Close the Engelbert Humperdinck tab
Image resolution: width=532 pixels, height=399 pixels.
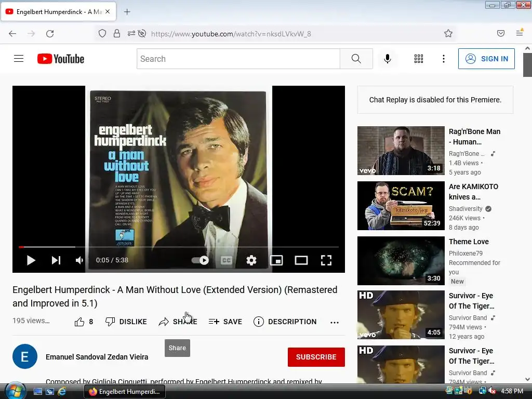tap(108, 11)
